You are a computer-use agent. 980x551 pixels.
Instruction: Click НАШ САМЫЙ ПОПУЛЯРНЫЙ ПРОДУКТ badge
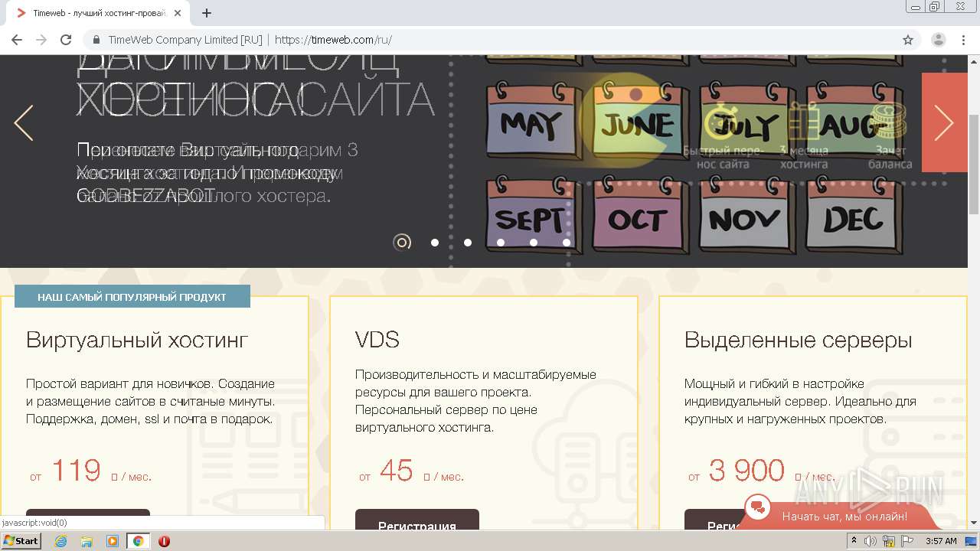(132, 297)
